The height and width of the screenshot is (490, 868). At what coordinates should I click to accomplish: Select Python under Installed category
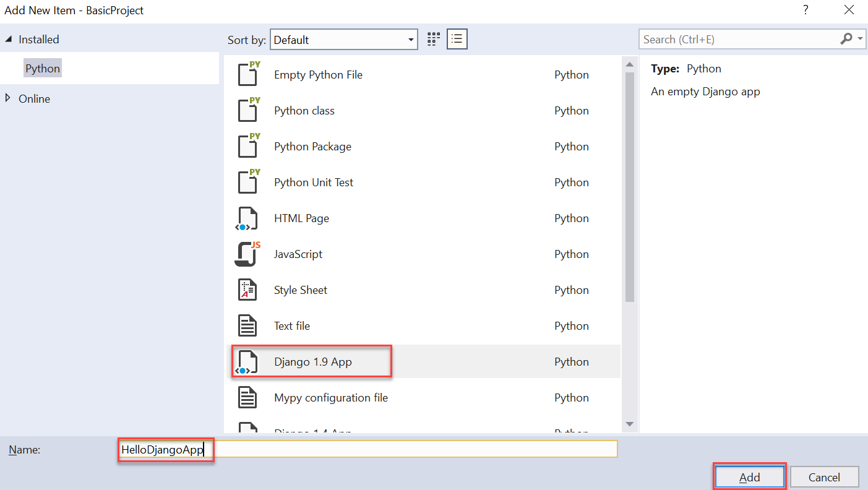pyautogui.click(x=43, y=69)
